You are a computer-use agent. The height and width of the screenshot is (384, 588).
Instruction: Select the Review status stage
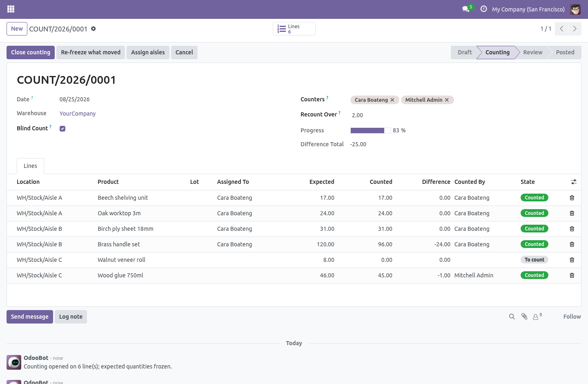click(x=533, y=52)
